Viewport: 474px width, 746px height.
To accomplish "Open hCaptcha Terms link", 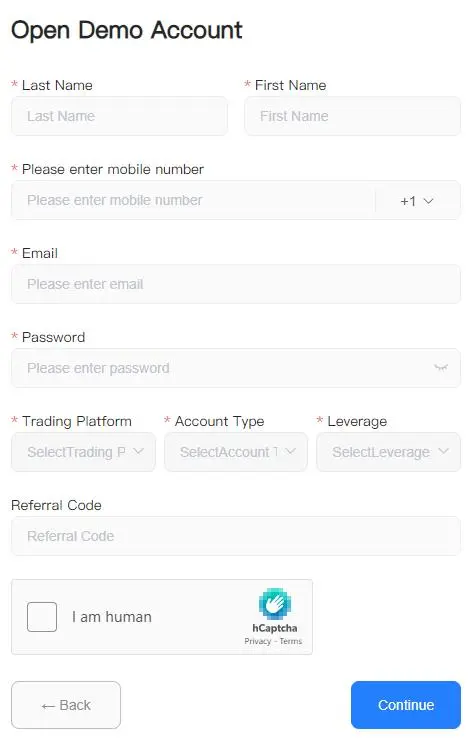I will (291, 641).
